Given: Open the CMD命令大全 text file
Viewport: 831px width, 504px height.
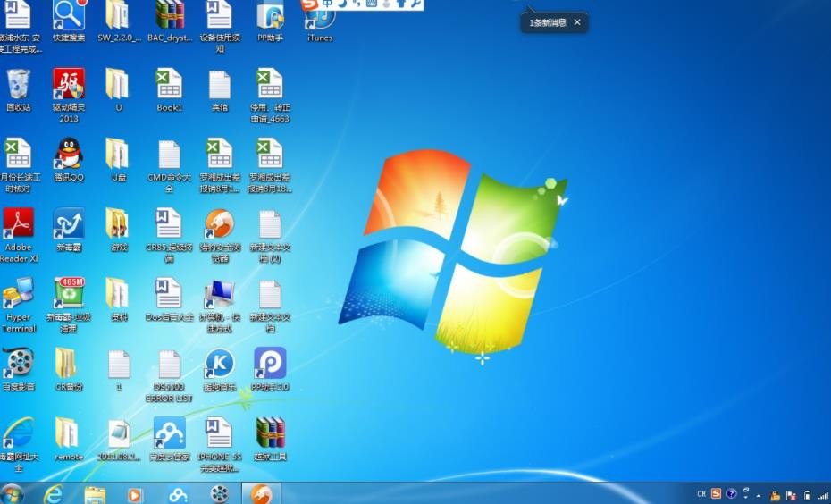Looking at the screenshot, I should (169, 165).
